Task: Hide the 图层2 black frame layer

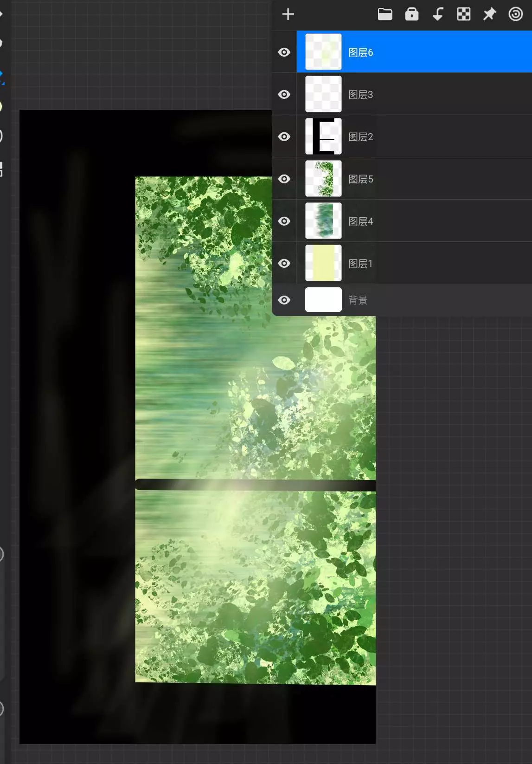Action: tap(284, 137)
